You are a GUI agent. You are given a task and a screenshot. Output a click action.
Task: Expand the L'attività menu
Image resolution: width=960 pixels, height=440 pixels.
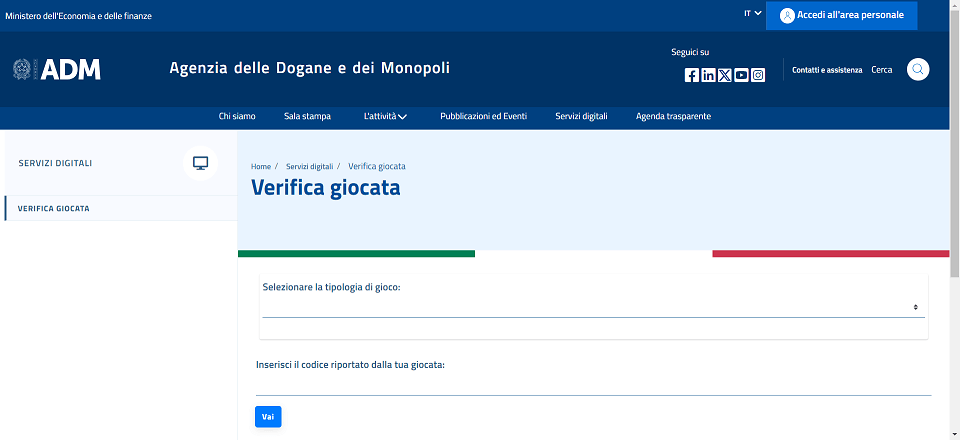point(385,116)
